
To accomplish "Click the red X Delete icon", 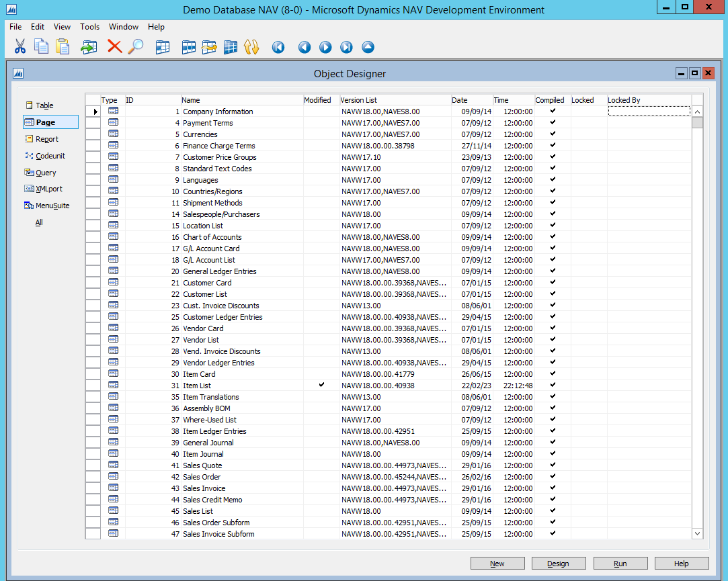I will coord(115,46).
